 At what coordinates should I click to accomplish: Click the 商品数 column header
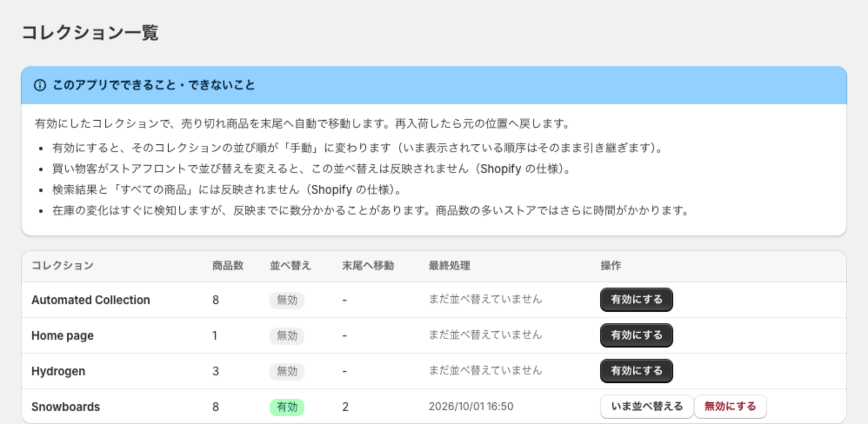(x=228, y=265)
